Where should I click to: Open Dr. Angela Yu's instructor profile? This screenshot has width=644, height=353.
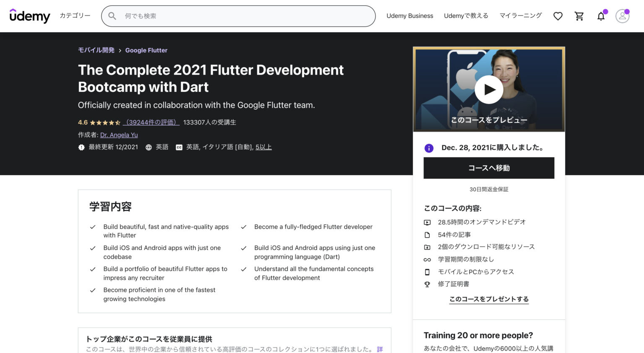[119, 135]
